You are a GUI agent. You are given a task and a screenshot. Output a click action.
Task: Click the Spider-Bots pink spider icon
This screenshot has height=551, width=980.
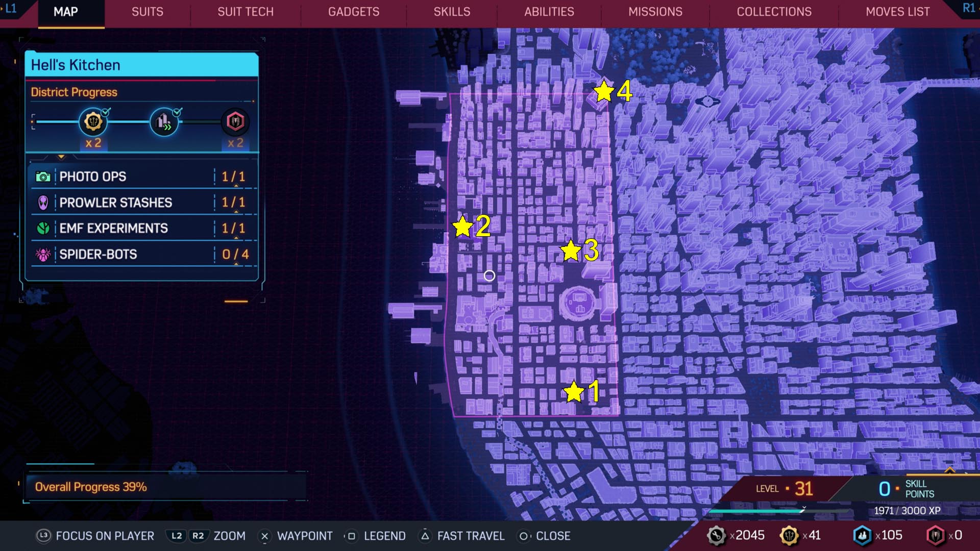tap(43, 254)
